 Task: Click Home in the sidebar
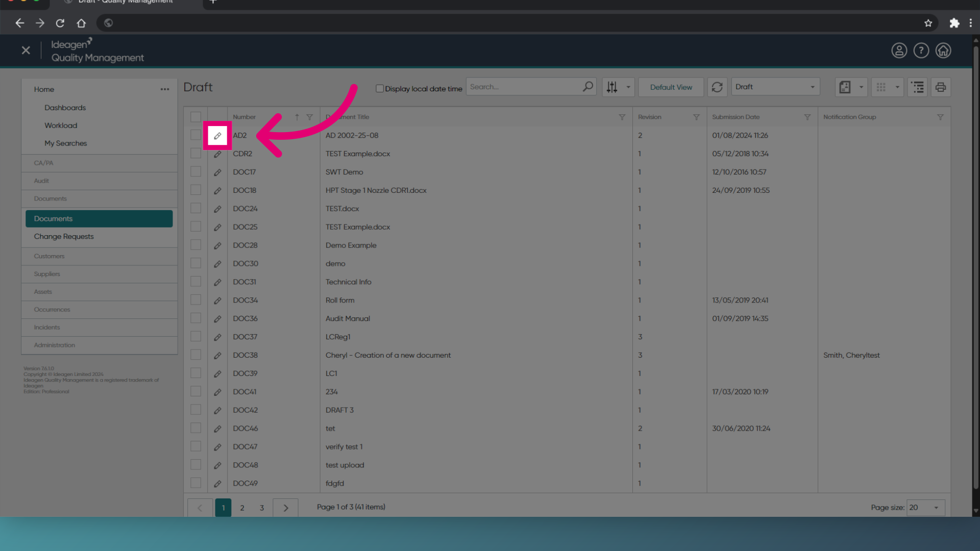tap(44, 89)
